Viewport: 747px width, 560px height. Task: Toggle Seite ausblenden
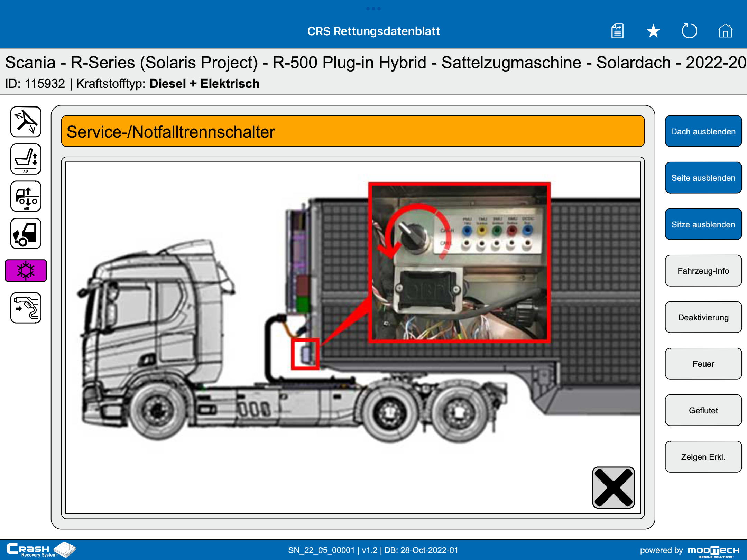703,178
